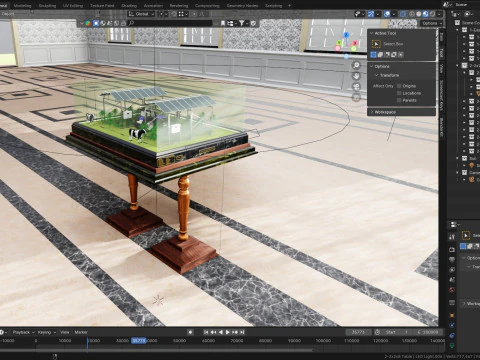This screenshot has height=360, width=480.
Task: Choose Extend Selection mode icon
Action: pyautogui.click(x=380, y=55)
